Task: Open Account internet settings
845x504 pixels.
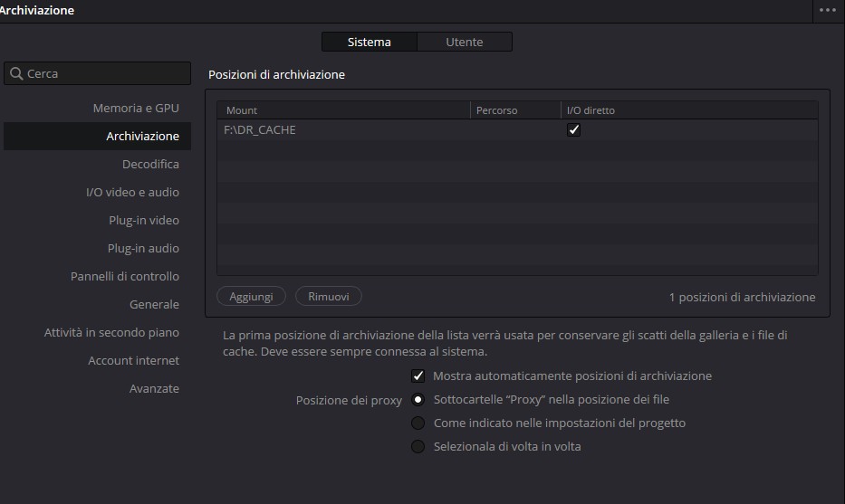Action: (134, 360)
